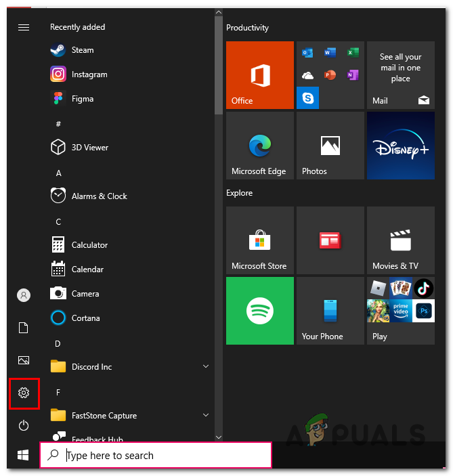453x476 pixels.
Task: Launch Microsoft Edge tile
Action: click(x=260, y=146)
